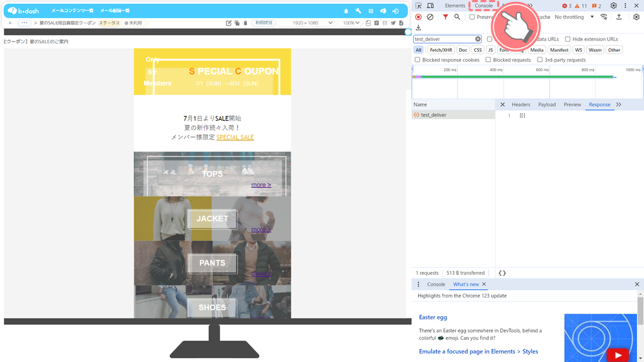Select the CSS filter chip
Image resolution: width=644 pixels, height=362 pixels.
(478, 50)
